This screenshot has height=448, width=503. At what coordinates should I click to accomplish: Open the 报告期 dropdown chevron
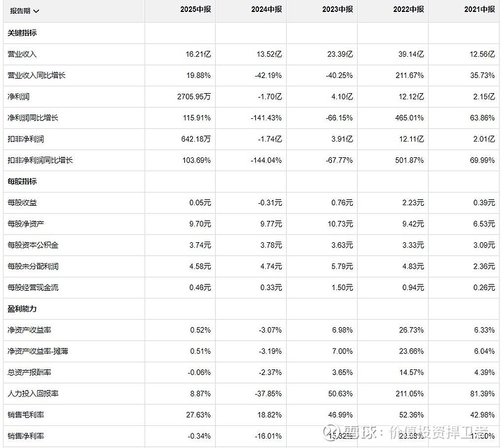36,11
